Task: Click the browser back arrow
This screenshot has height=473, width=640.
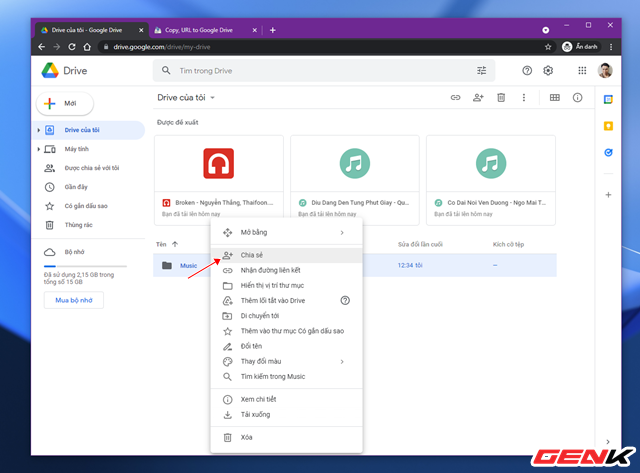Action: pos(42,47)
